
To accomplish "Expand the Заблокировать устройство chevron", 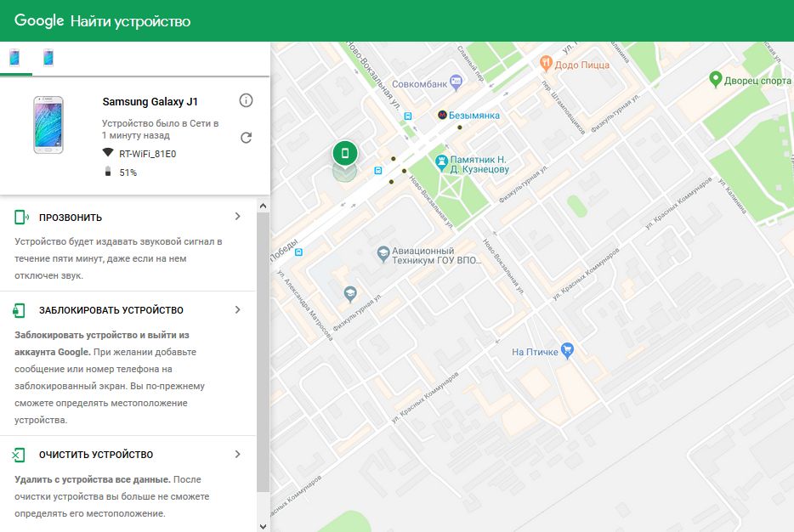I will [x=238, y=310].
